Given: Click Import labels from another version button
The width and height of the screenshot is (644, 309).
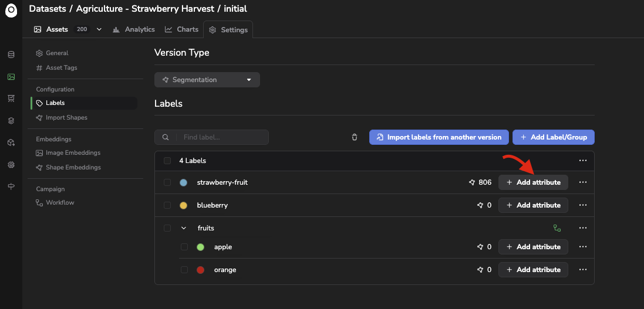Looking at the screenshot, I should 439,137.
